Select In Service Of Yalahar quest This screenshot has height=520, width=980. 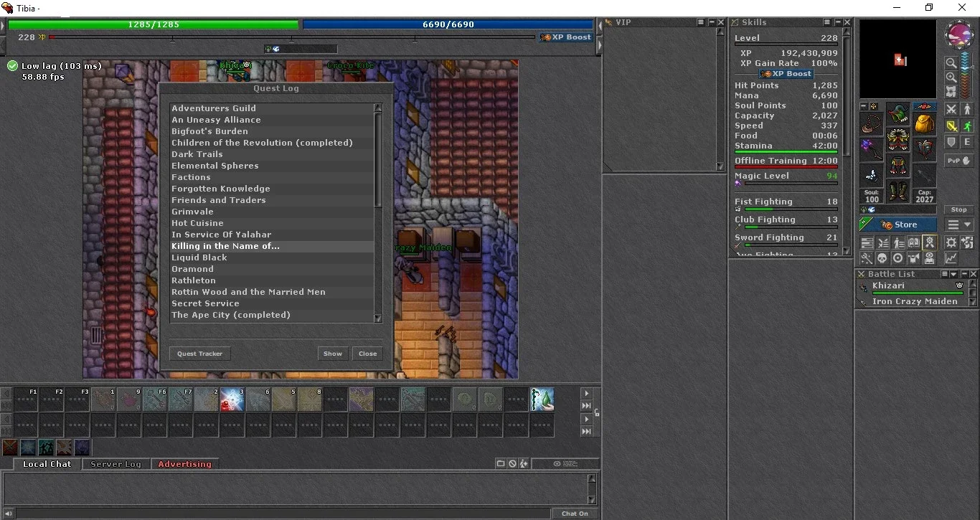pos(272,235)
